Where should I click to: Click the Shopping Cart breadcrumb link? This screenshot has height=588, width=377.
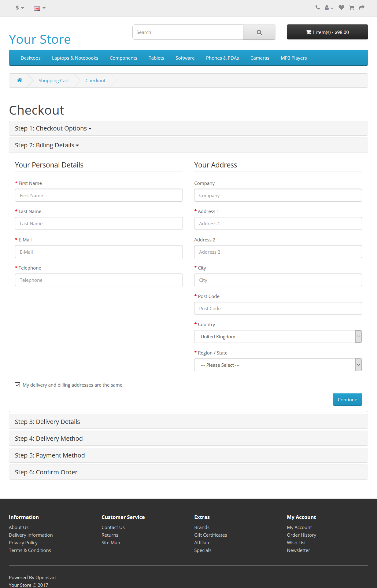(x=54, y=81)
